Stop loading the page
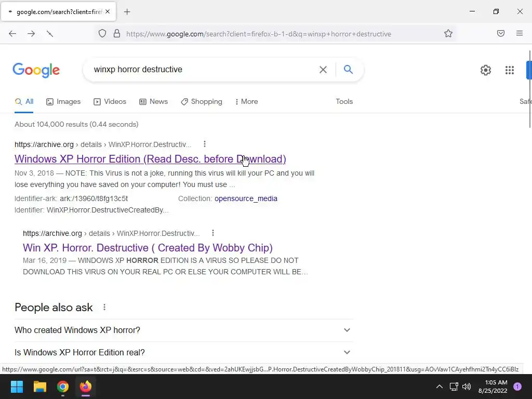Image resolution: width=532 pixels, height=399 pixels. tap(50, 34)
